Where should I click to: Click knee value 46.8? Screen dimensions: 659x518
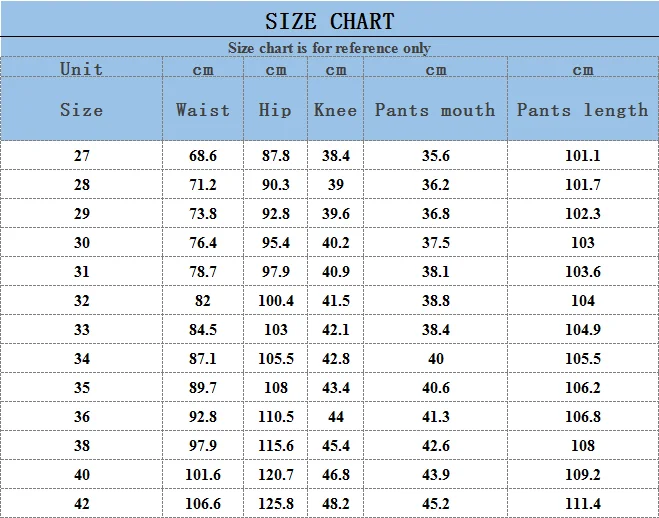[335, 475]
